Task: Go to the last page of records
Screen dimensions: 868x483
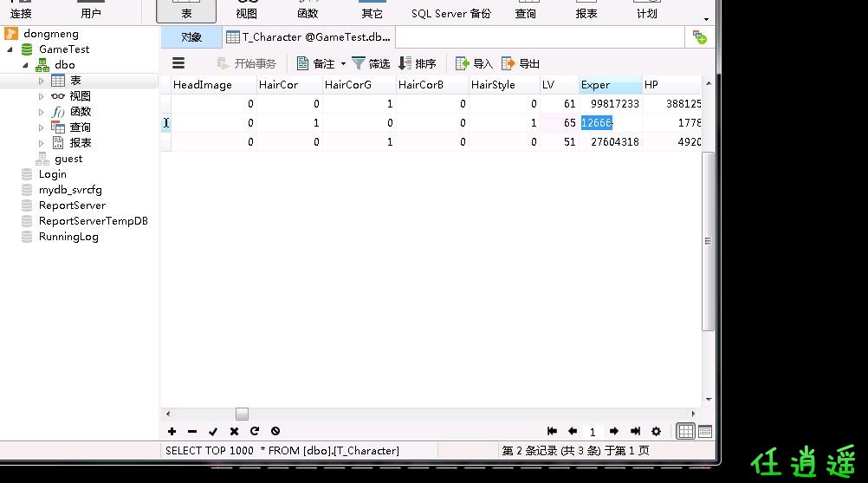Action: point(635,431)
